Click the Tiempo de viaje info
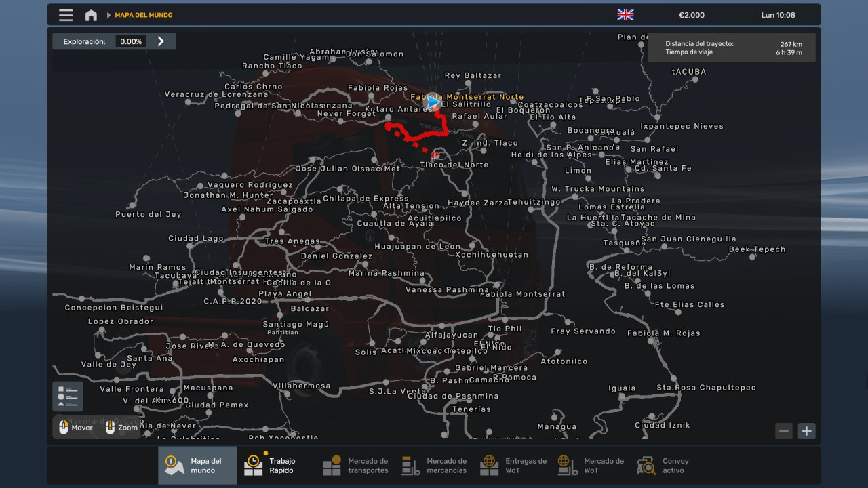The height and width of the screenshot is (488, 868). [733, 52]
